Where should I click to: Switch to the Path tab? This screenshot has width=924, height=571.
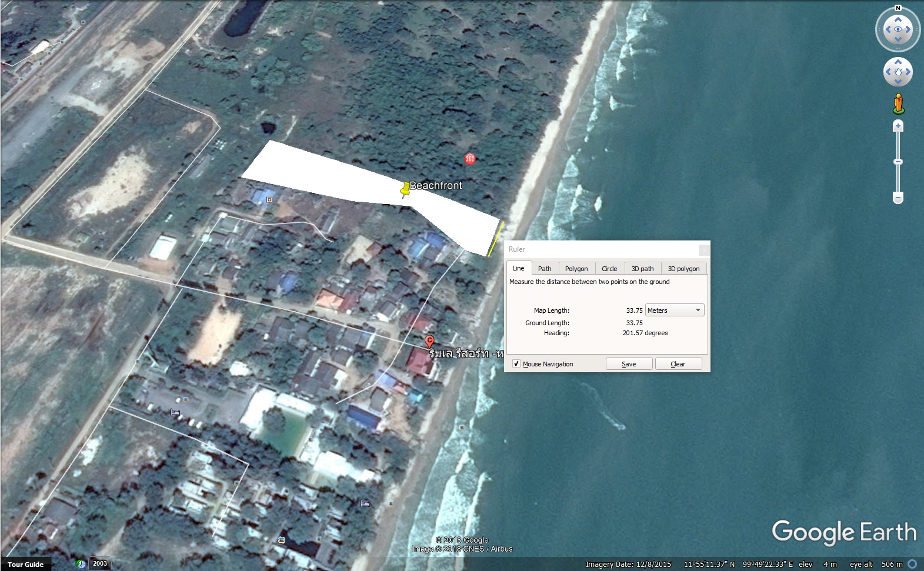point(545,269)
